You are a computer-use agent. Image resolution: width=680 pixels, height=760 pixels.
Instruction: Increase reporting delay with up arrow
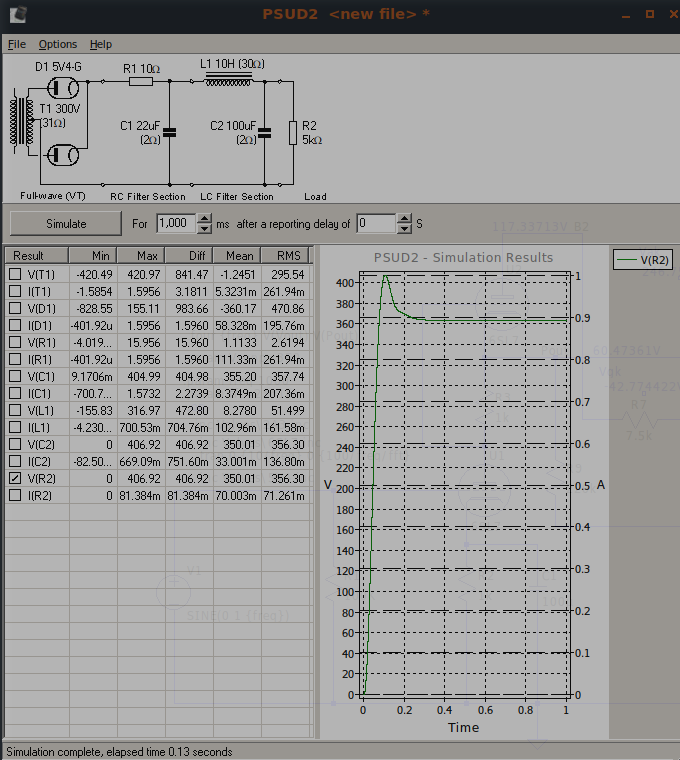pyautogui.click(x=404, y=219)
